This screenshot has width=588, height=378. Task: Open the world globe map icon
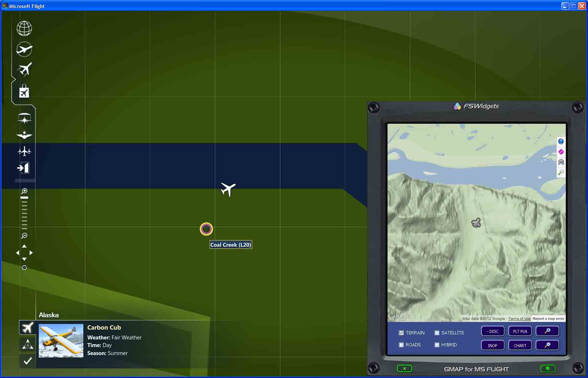point(24,28)
